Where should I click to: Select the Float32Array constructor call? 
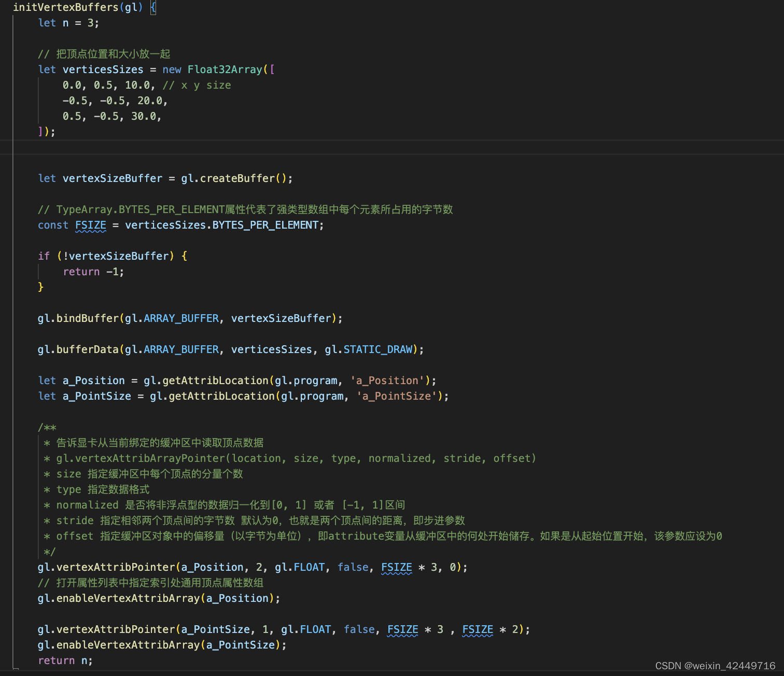tap(225, 69)
